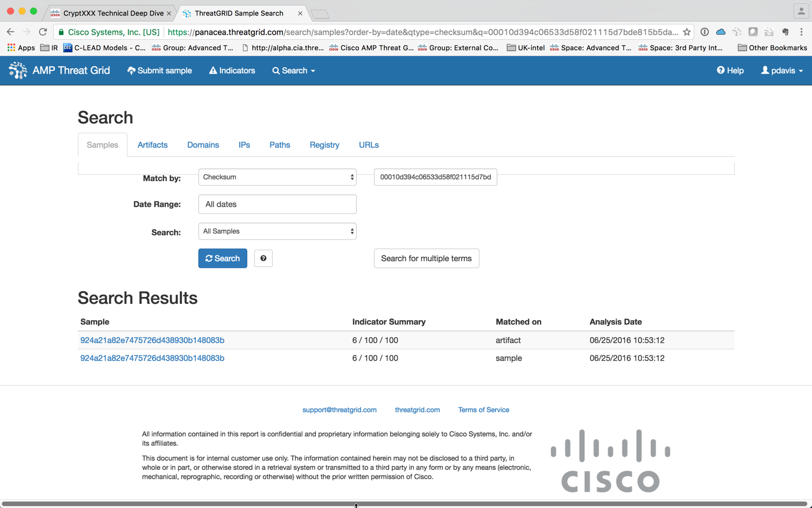Open the Apps bookmarks grid icon
812x508 pixels.
click(12, 47)
